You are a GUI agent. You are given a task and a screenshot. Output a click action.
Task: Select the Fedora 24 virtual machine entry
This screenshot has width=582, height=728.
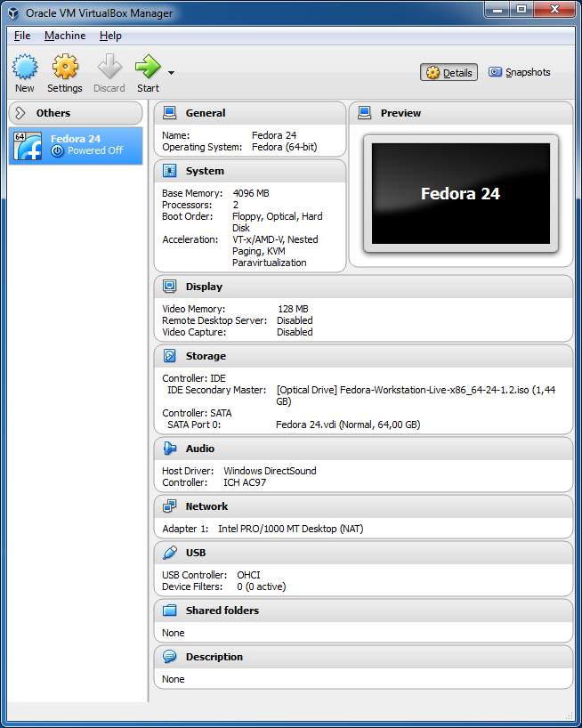[76, 145]
